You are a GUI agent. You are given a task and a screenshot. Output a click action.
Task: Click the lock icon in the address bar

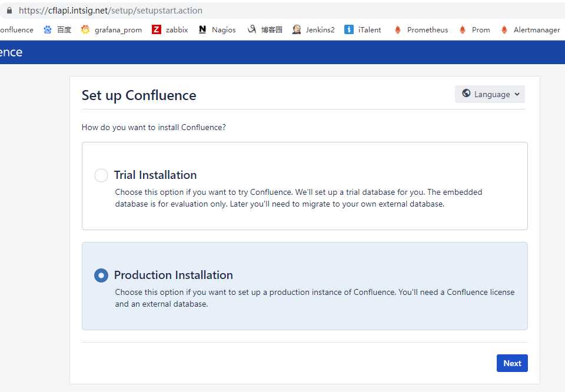(x=9, y=11)
